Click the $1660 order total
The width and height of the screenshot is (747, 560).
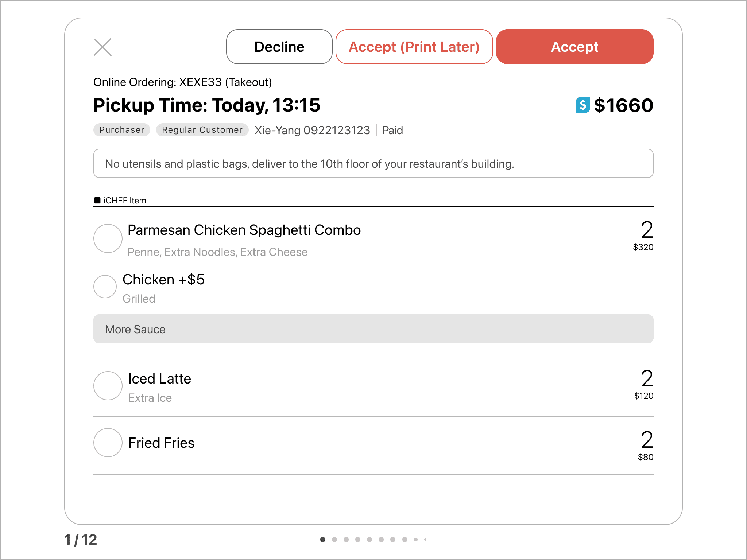[623, 105]
